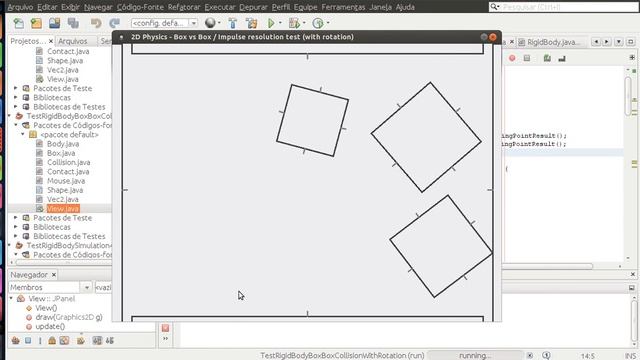Open the Arquivo menu
The width and height of the screenshot is (640, 360).
20,7
